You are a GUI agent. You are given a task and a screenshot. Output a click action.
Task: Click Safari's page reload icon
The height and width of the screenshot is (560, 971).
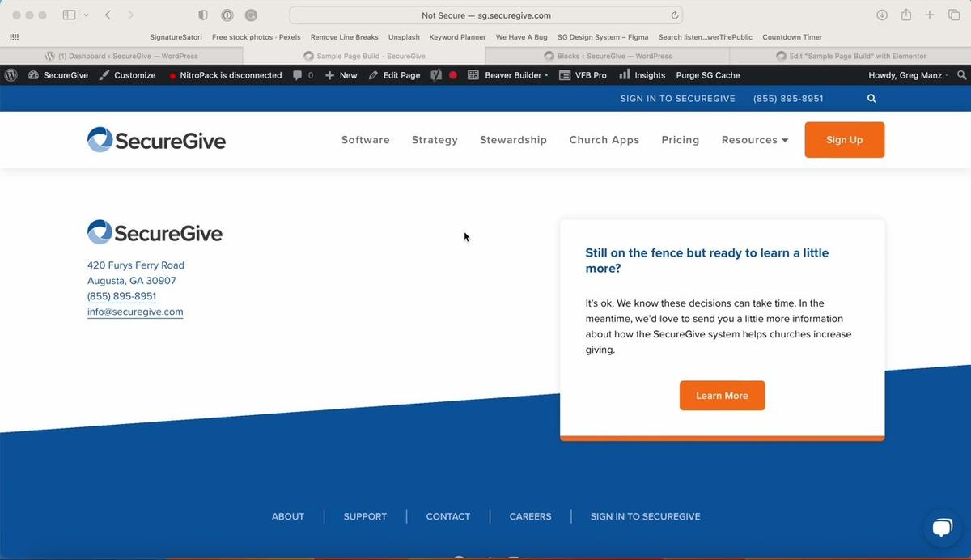674,15
